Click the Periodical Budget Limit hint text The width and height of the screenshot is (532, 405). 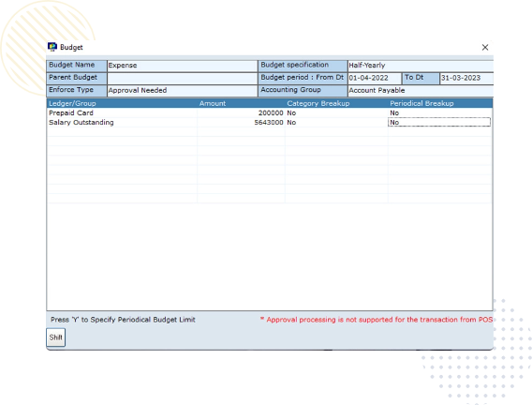(x=123, y=320)
